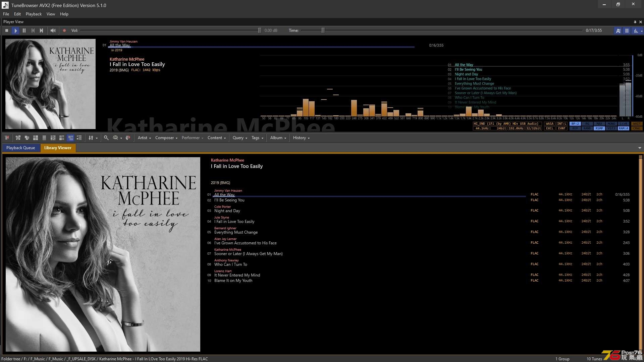Click the font-size icon in the Player View toolbar
644x362 pixels.
tap(618, 31)
